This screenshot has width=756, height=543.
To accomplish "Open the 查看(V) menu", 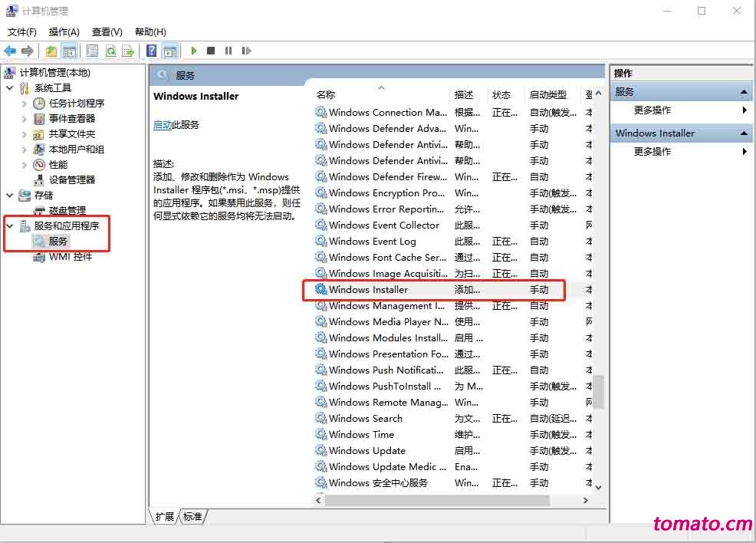I will coord(107,31).
